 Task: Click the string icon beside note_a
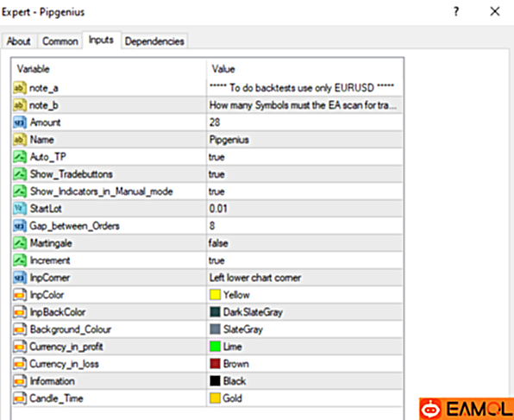pos(20,88)
